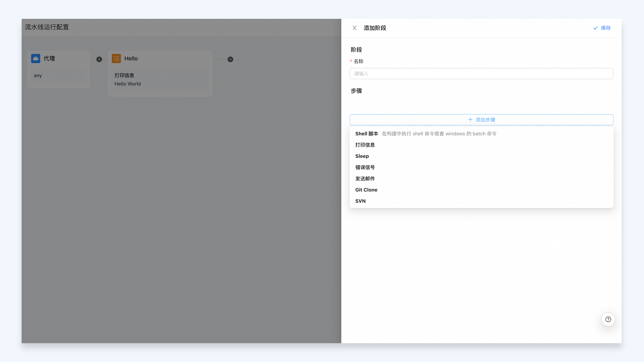This screenshot has height=362, width=644.
Task: Select Shell 脚本 from the step list
Action: 481,134
